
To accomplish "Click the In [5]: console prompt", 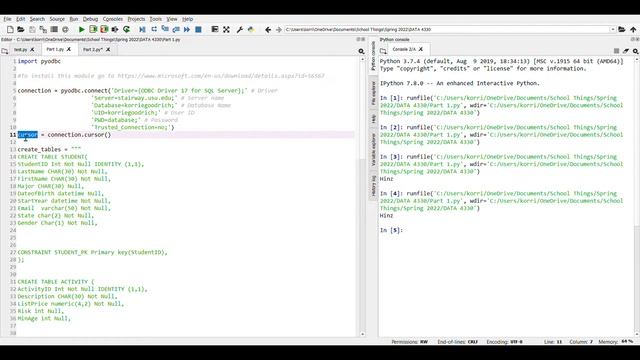I will click(x=391, y=230).
